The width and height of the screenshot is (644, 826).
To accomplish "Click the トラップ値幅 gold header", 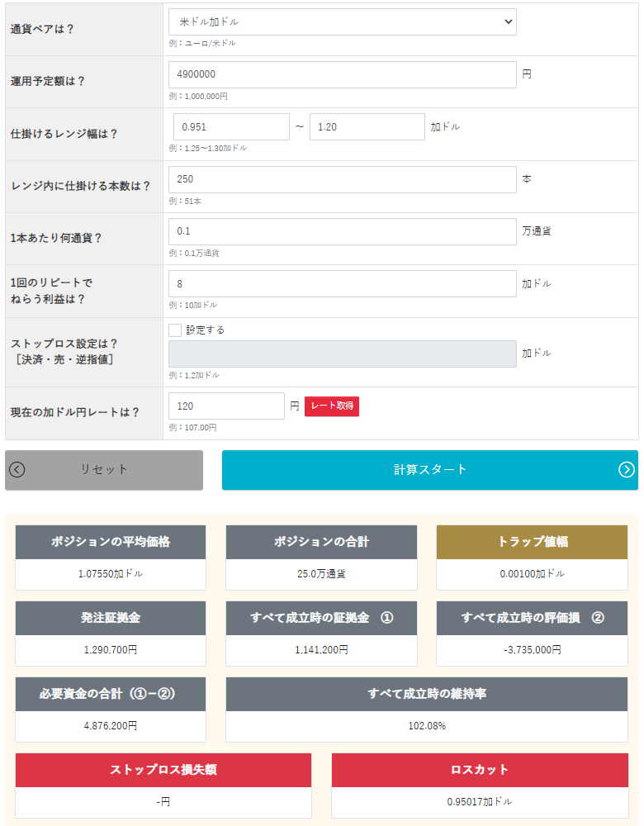I will (x=532, y=542).
